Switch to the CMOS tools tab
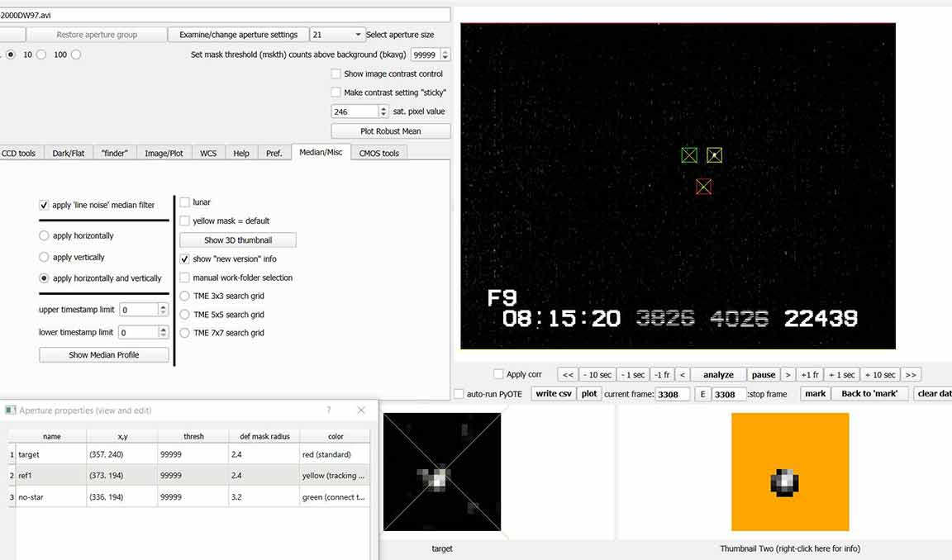The image size is (952, 560). pyautogui.click(x=378, y=153)
